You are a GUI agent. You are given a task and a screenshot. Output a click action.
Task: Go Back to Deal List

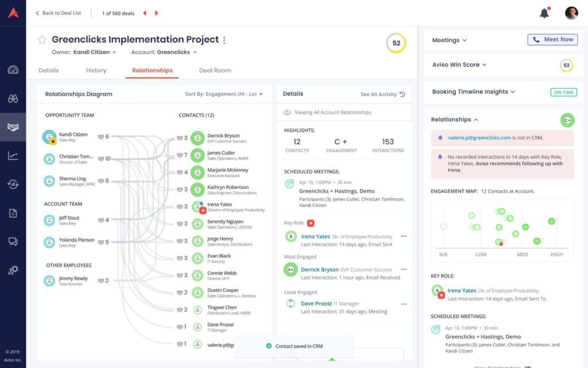pyautogui.click(x=58, y=13)
